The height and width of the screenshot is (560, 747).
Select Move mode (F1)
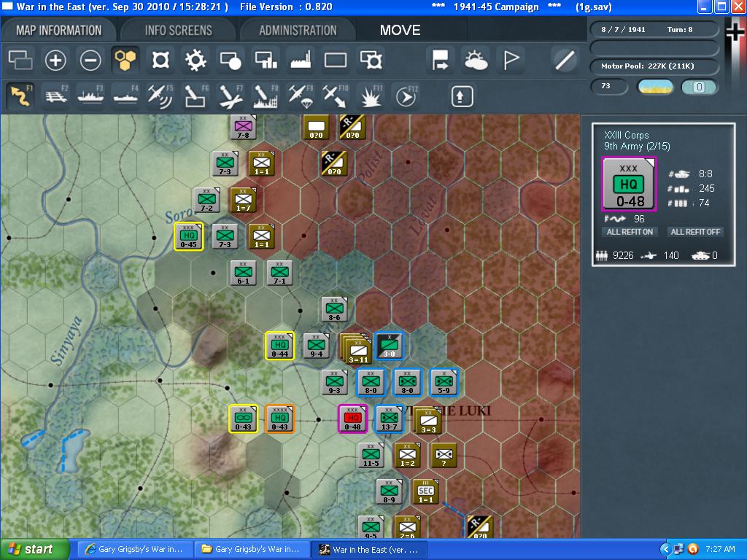click(22, 96)
